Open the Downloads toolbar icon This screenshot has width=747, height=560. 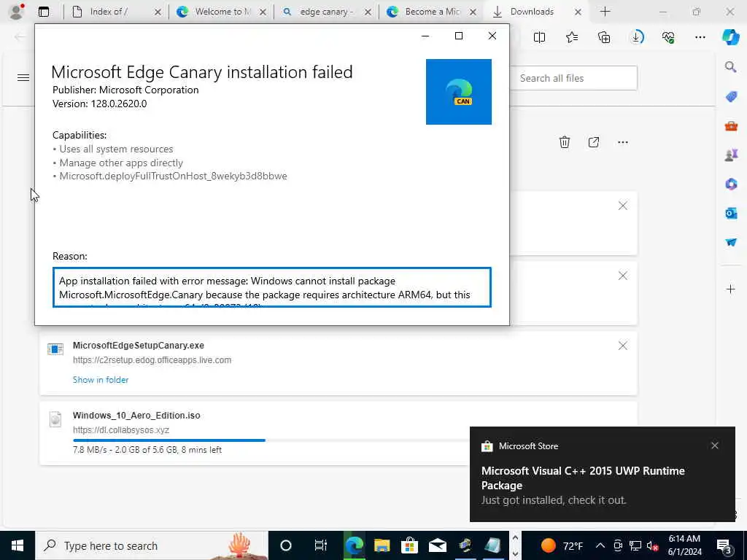[636, 37]
